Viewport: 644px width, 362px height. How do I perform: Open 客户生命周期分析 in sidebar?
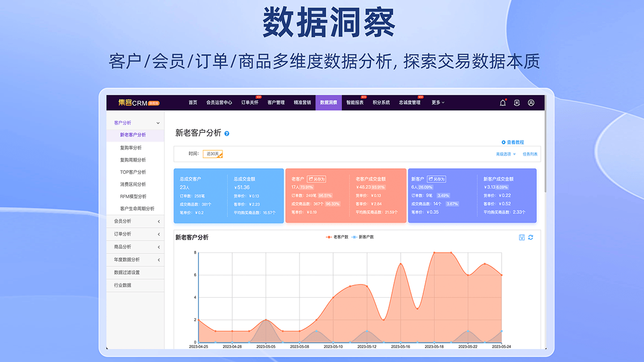137,209
